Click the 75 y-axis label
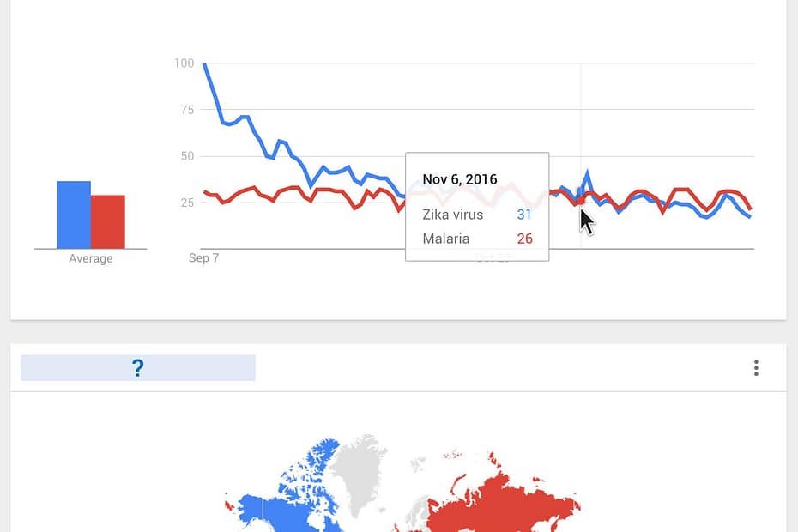The image size is (798, 532). [x=186, y=109]
